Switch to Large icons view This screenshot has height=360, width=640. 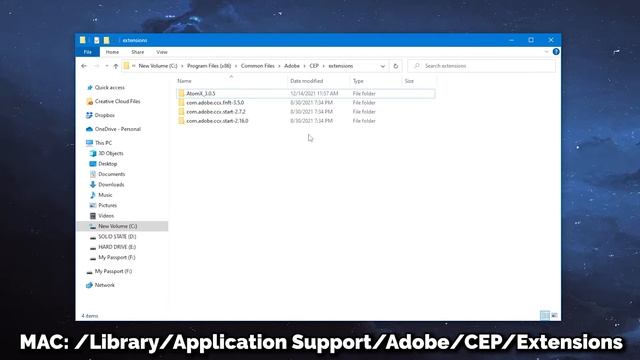point(554,315)
